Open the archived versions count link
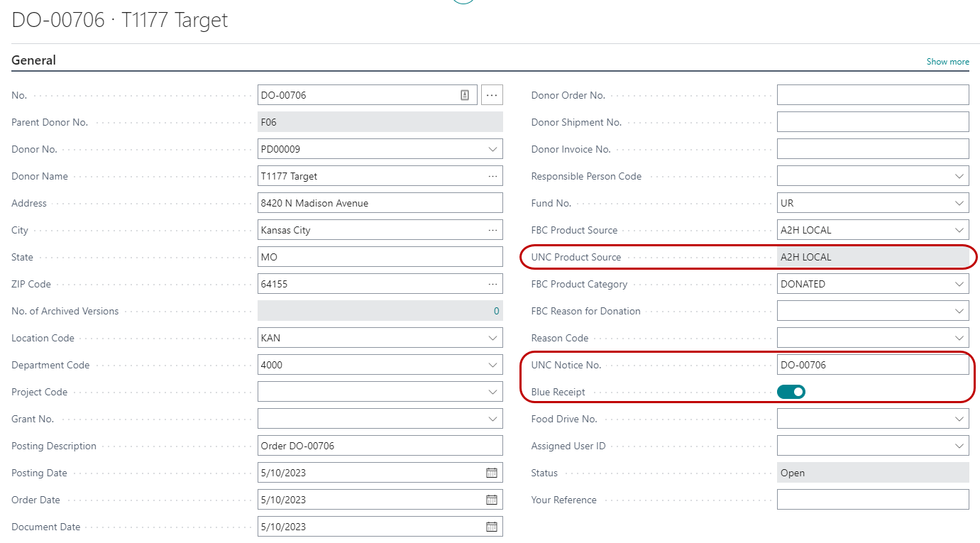 click(x=496, y=311)
